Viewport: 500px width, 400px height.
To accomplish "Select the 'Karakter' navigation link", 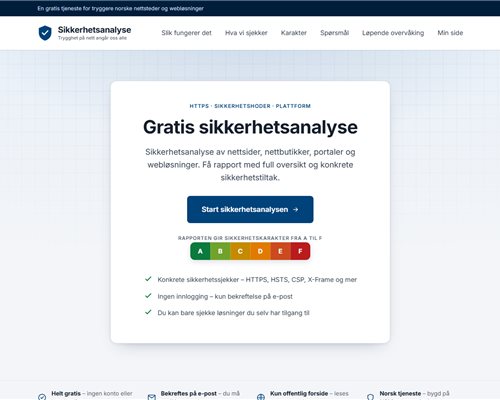I will point(294,33).
